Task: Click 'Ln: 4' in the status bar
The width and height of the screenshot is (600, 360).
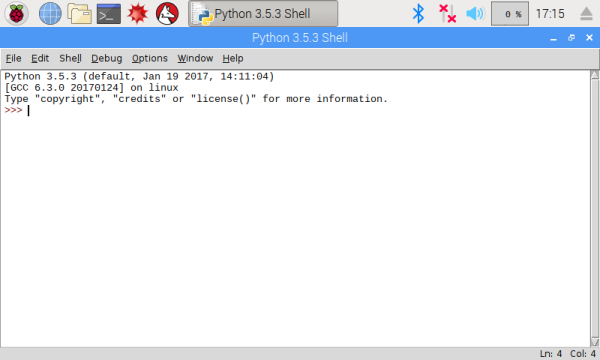Action: pos(551,354)
